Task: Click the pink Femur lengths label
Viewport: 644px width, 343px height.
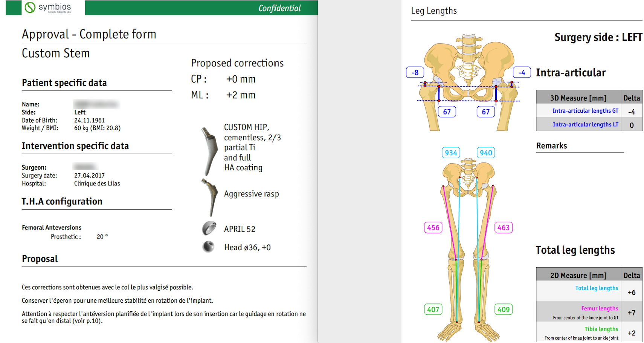Action: pyautogui.click(x=599, y=308)
